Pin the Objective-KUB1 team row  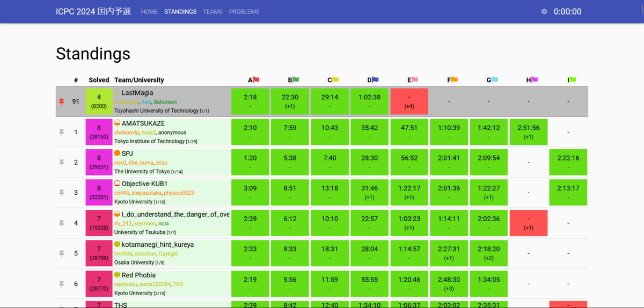(61, 193)
